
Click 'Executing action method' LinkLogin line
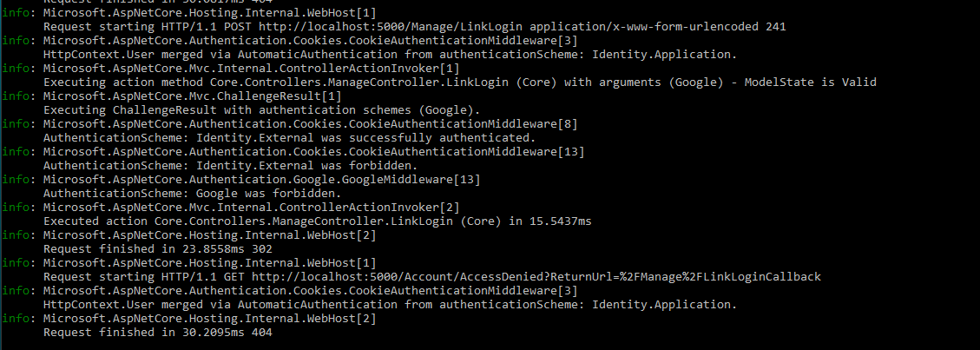click(459, 82)
